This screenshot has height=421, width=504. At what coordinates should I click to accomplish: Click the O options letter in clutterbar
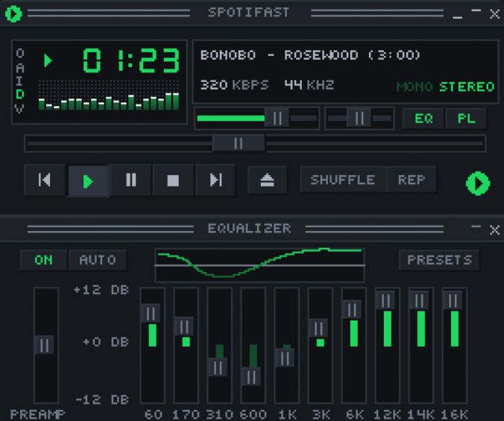click(x=19, y=53)
